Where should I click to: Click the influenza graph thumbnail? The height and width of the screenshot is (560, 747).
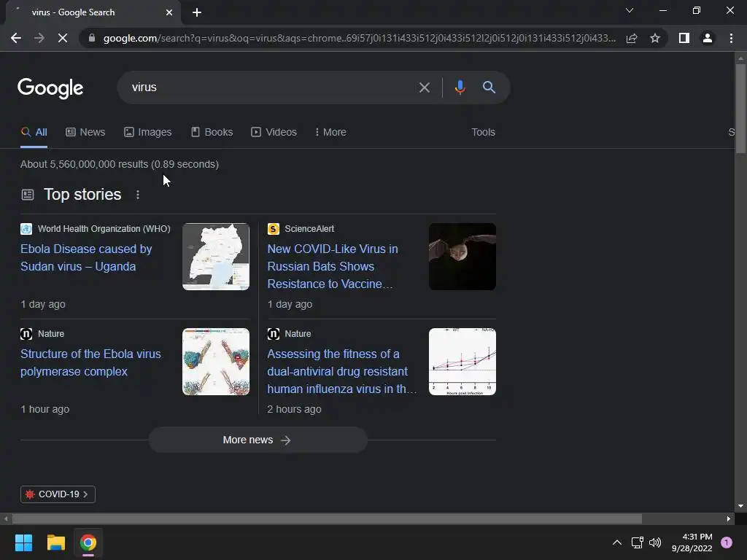[x=462, y=362]
